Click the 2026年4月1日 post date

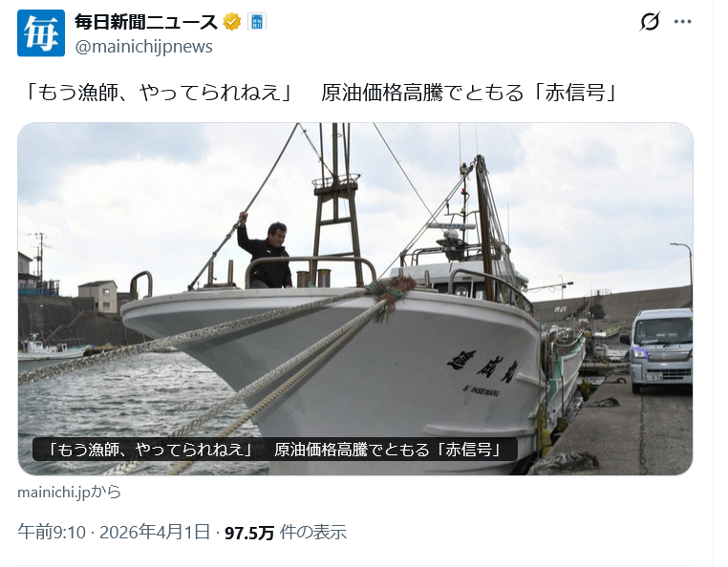(155, 533)
